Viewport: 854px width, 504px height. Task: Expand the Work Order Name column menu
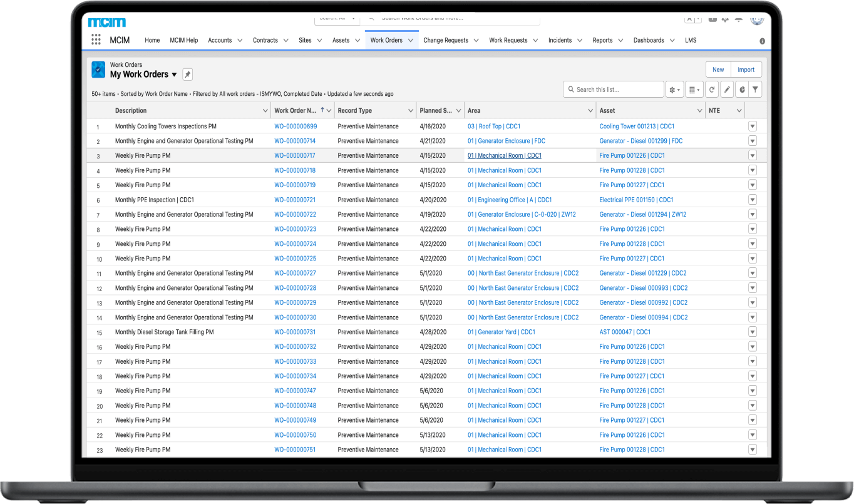(329, 111)
